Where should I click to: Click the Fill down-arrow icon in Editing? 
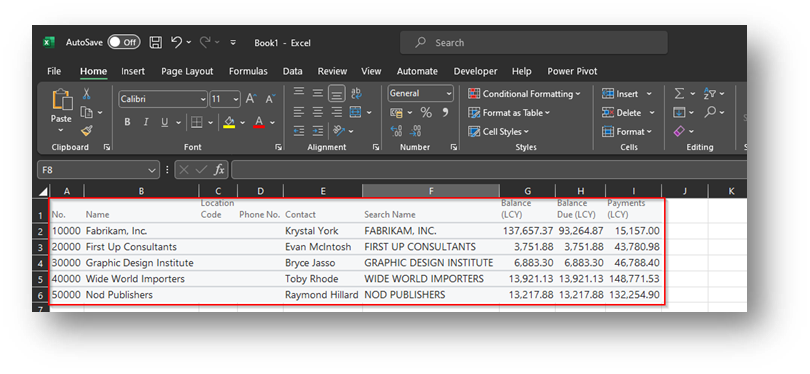point(679,112)
